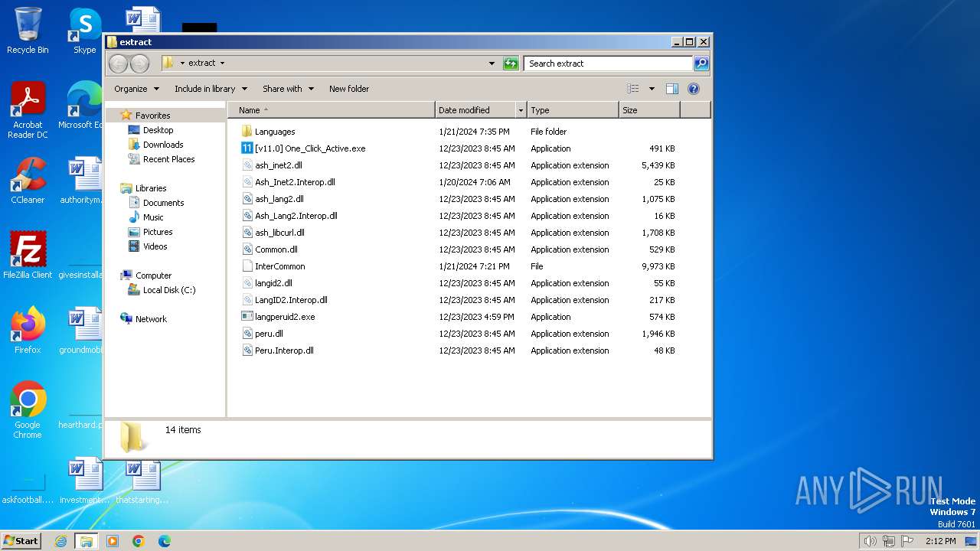Screen dimensions: 980x551
Task: Select the langperuid2.exe file icon
Action: tap(247, 317)
